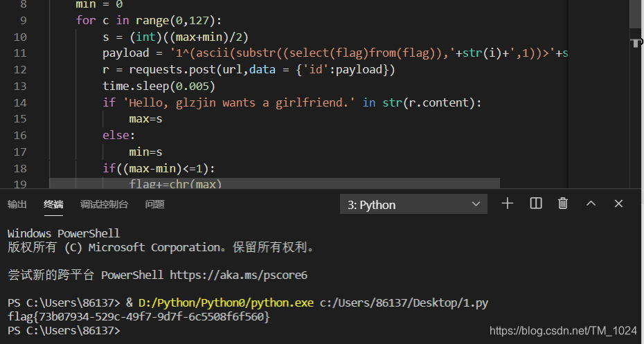Click line number 18 in gutter
This screenshot has height=344, width=644.
pos(20,168)
